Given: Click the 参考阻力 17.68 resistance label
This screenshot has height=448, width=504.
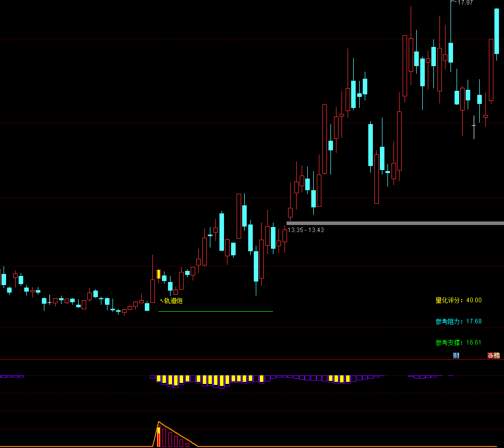Looking at the screenshot, I should coord(459,321).
